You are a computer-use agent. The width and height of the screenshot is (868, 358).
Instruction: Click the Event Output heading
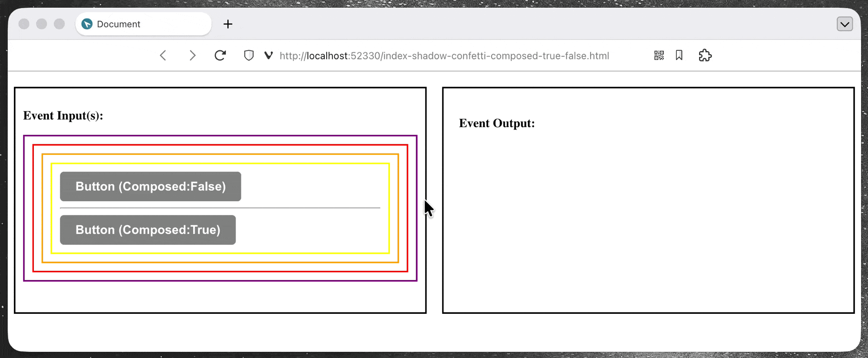496,124
